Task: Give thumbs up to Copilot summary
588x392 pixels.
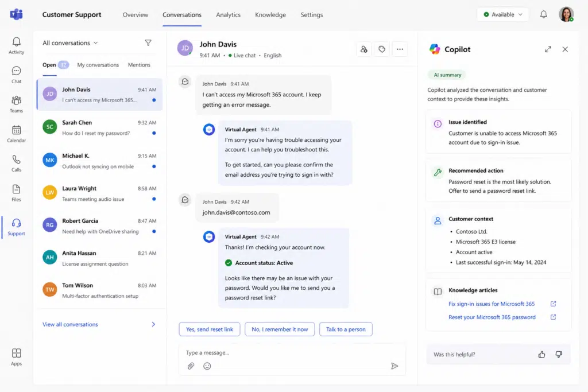Action: point(542,354)
